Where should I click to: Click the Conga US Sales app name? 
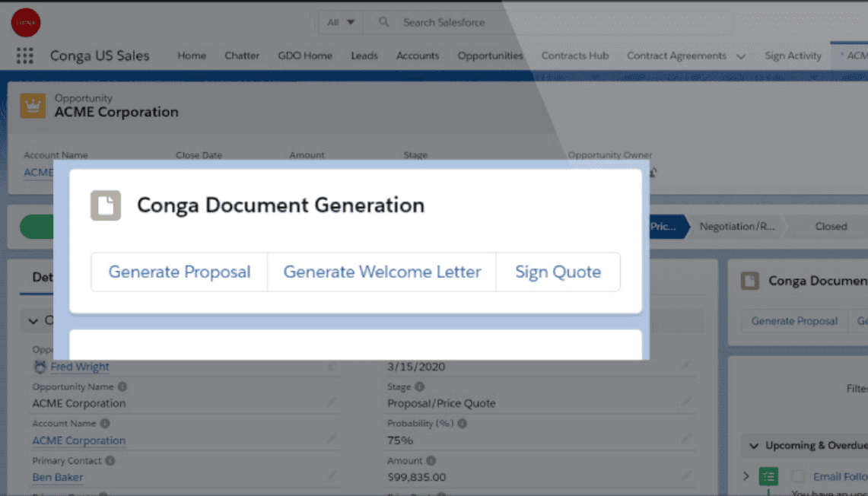(100, 56)
